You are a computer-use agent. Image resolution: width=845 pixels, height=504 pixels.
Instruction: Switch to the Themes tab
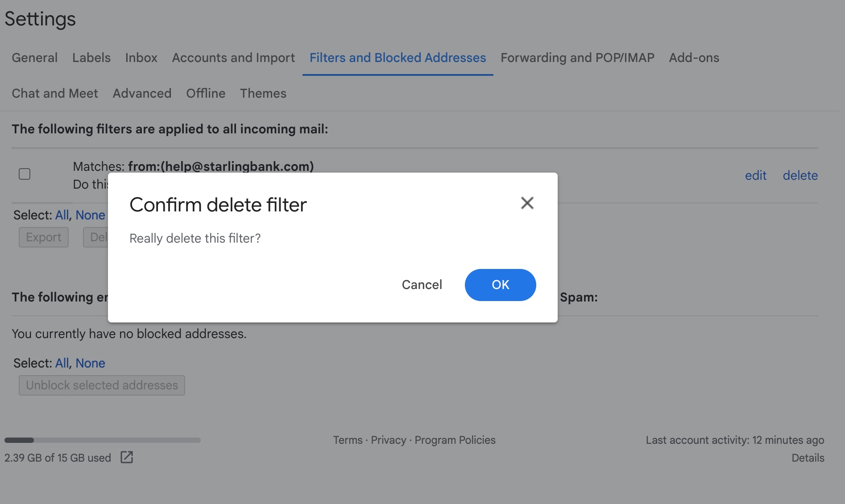(263, 93)
